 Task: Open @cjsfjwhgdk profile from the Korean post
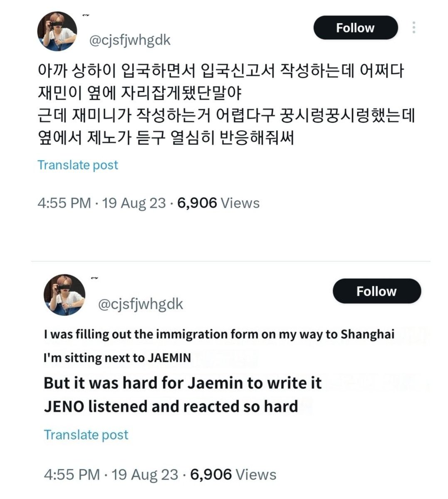point(130,40)
